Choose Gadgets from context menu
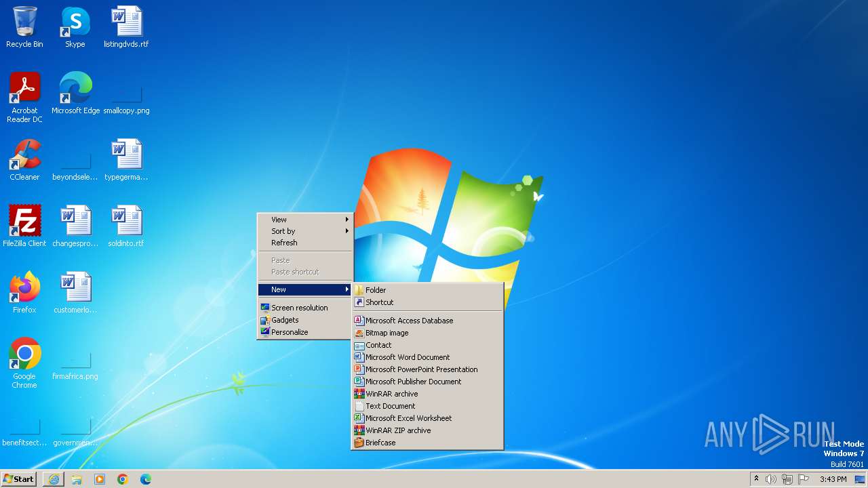Screen dimensions: 868x488 click(x=305, y=320)
